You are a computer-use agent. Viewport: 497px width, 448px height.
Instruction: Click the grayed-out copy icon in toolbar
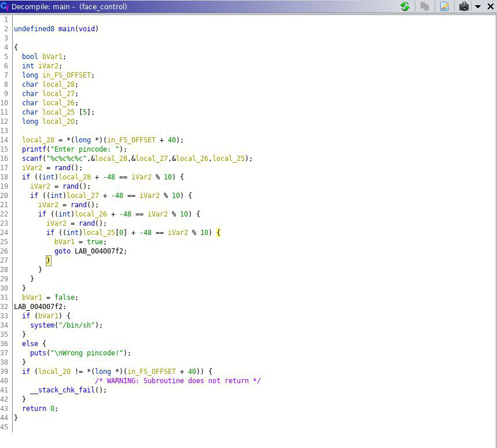coord(425,6)
